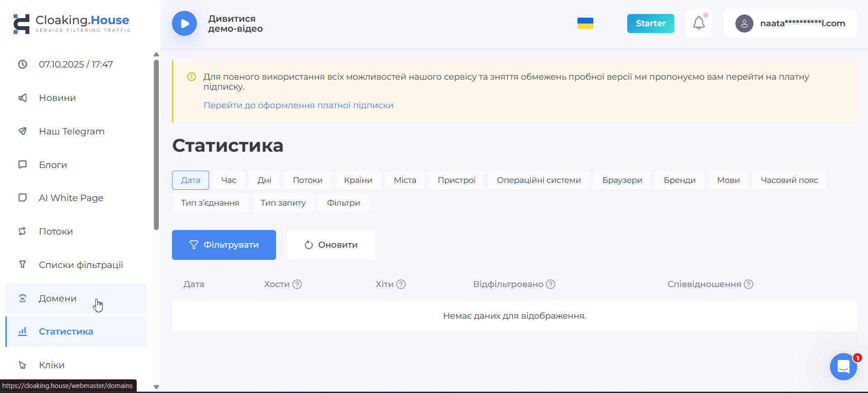
Task: Refresh statistics with the Оновити button
Action: pyautogui.click(x=331, y=245)
